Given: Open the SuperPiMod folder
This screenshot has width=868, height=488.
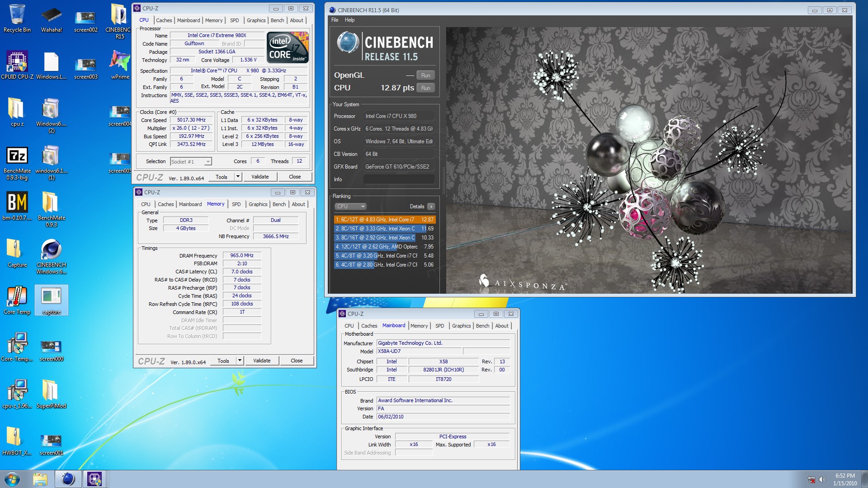Looking at the screenshot, I should tap(52, 394).
